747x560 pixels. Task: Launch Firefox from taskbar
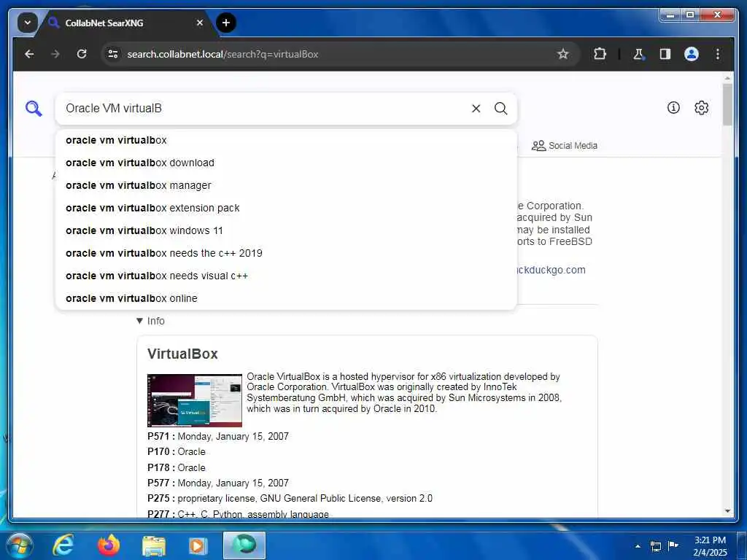click(x=108, y=545)
